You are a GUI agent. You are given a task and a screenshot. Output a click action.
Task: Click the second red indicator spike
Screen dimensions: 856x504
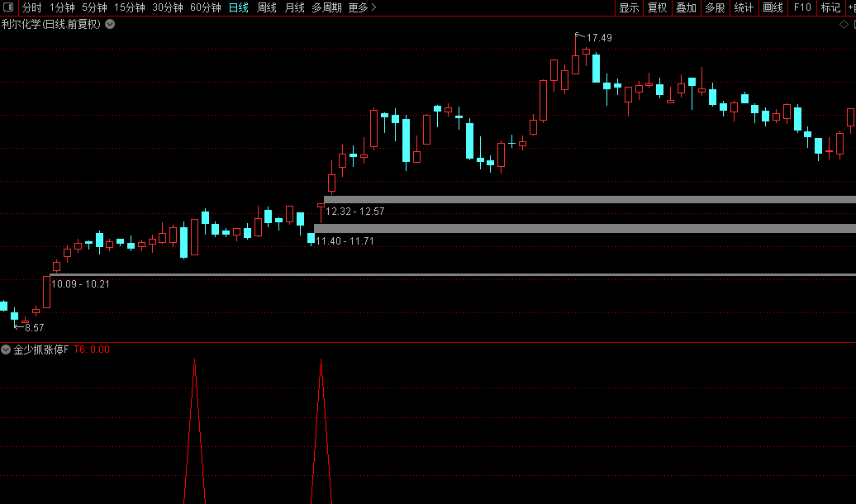pyautogui.click(x=321, y=431)
